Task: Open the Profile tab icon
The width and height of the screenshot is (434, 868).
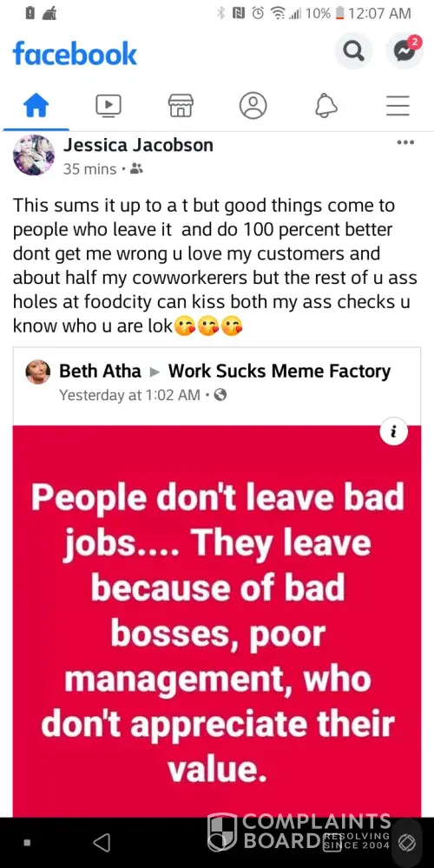Action: click(x=253, y=105)
